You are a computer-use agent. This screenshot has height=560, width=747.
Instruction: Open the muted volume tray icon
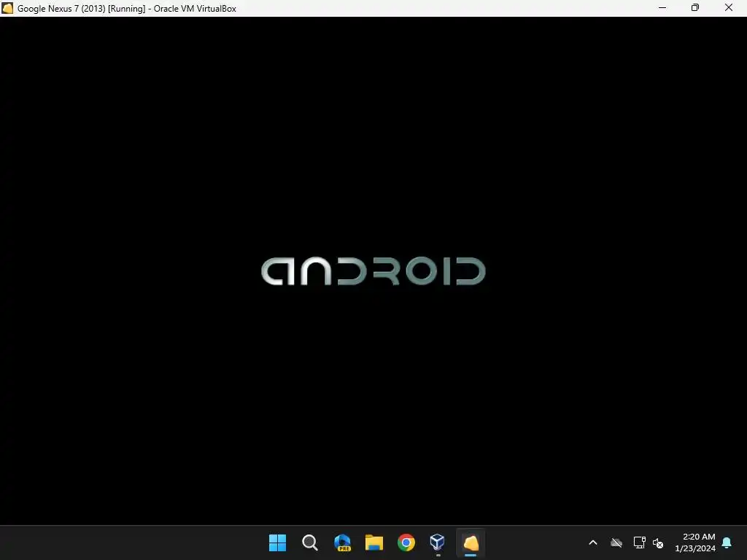[x=658, y=542]
